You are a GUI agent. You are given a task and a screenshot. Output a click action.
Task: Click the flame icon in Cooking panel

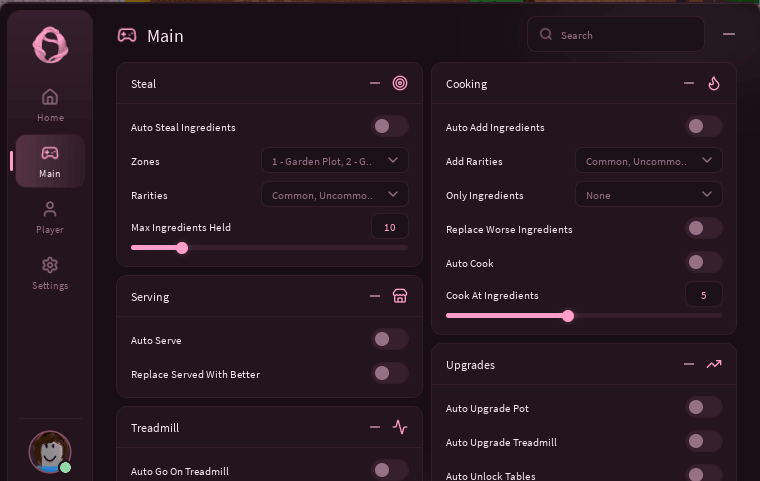pos(714,83)
